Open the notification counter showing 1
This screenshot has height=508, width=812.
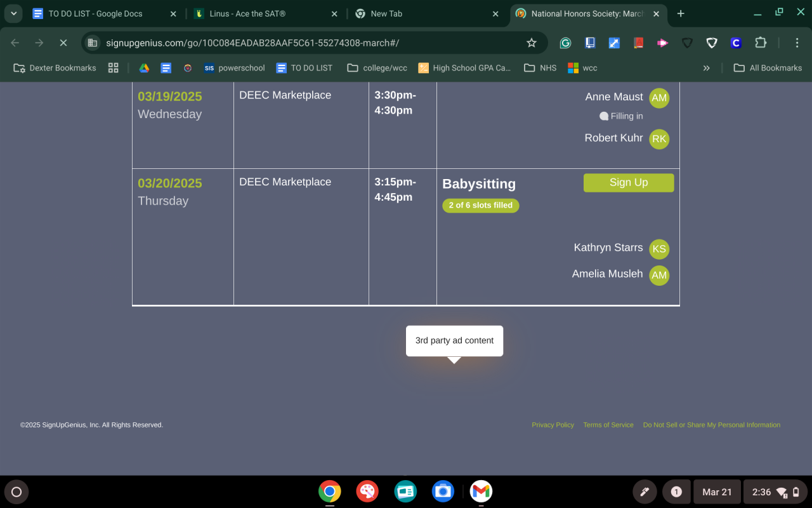tap(676, 492)
